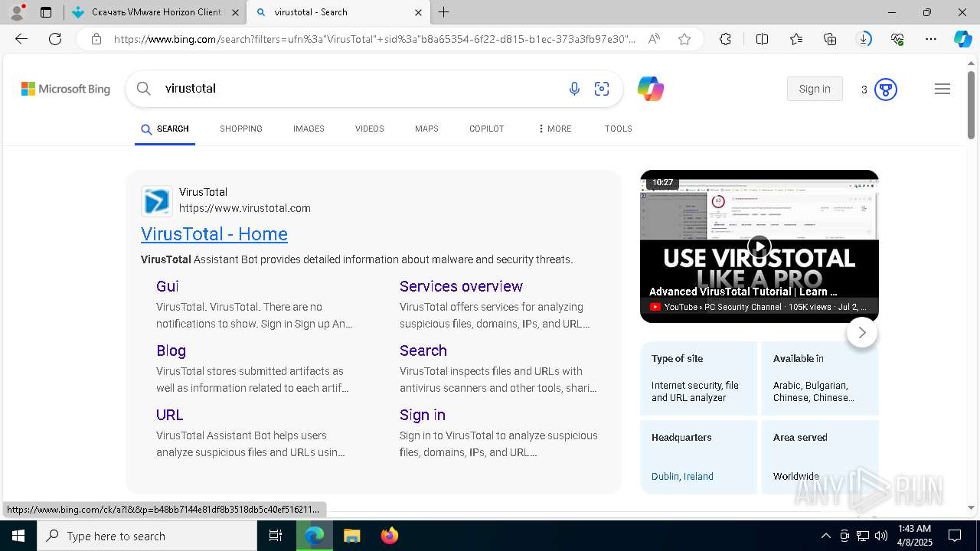Switch to the IMAGES tab

pyautogui.click(x=309, y=129)
